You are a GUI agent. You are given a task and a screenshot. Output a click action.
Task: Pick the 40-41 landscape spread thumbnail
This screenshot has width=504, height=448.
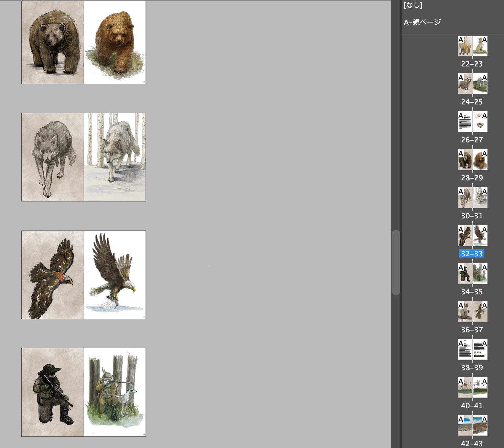tap(472, 388)
